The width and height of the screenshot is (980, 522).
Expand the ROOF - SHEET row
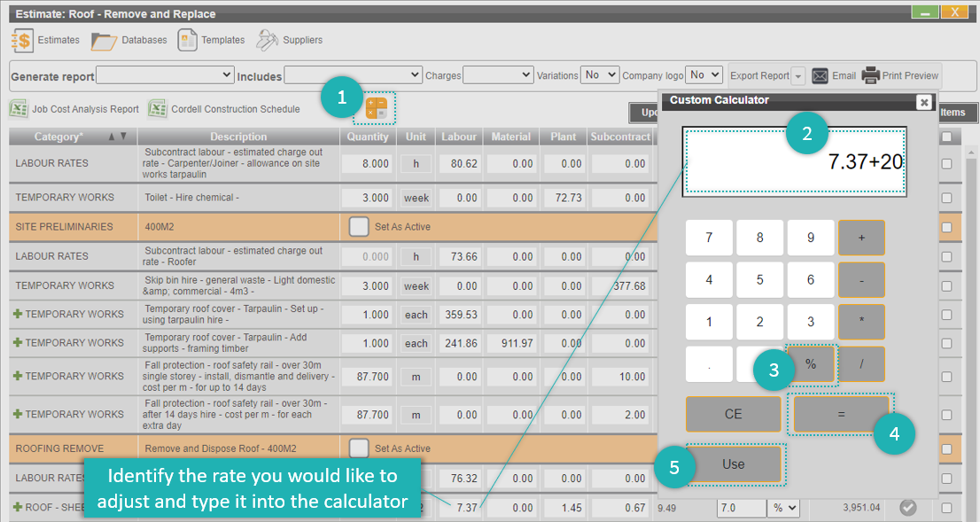coord(18,507)
